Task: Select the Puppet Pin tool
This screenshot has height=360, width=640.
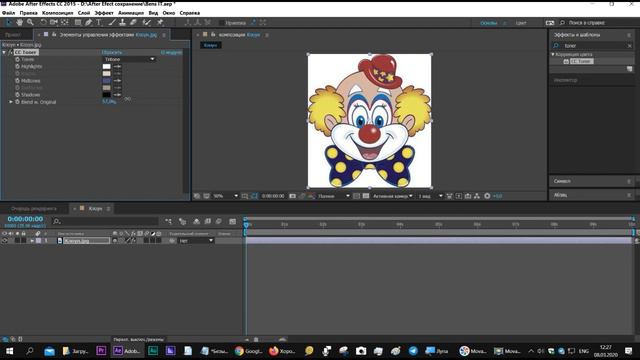Action: 160,22
